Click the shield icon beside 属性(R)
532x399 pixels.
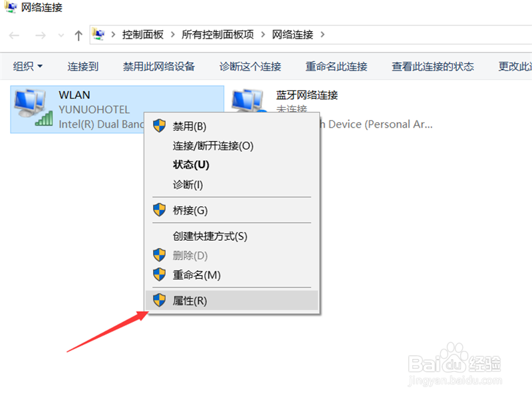(159, 301)
